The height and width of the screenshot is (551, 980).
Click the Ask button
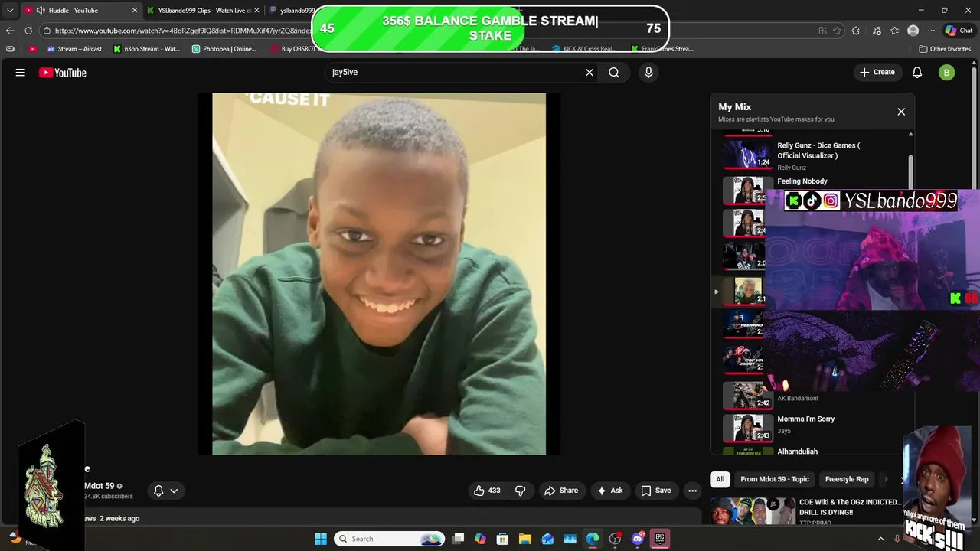pyautogui.click(x=610, y=491)
